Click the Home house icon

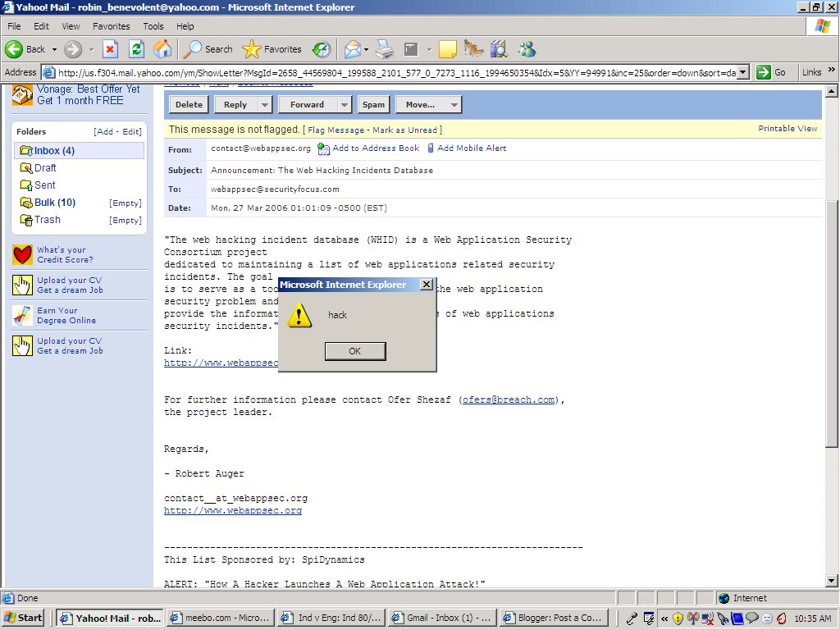click(162, 49)
